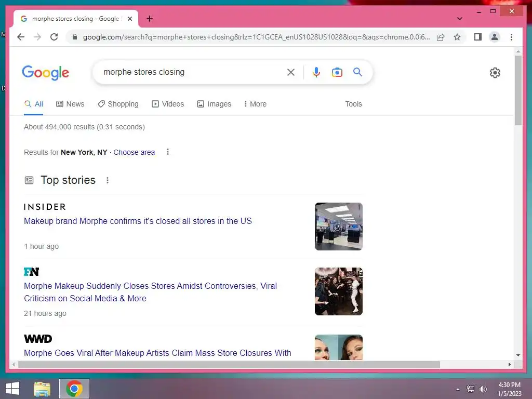
Task: Click the INSIDER publisher logo
Action: click(x=45, y=207)
